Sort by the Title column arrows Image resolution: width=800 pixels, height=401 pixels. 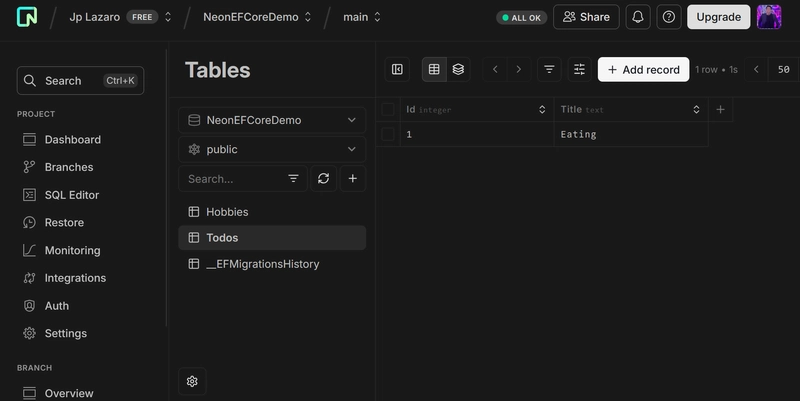(696, 110)
